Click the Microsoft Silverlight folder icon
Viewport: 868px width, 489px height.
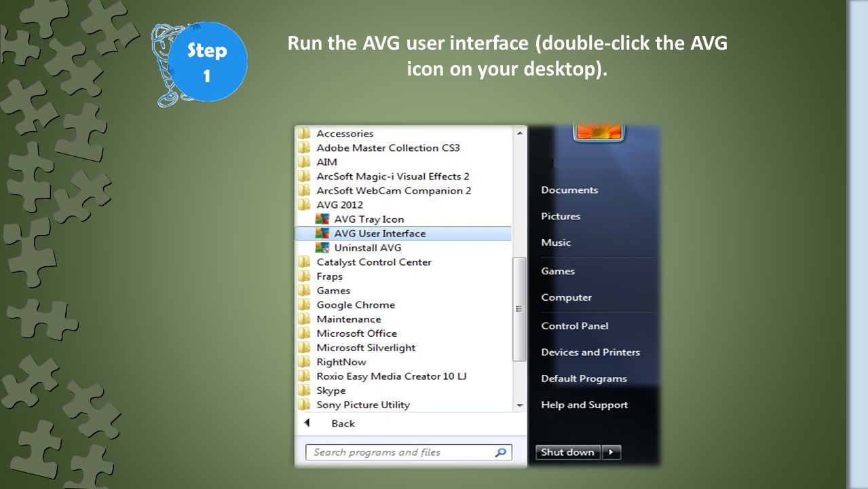[x=304, y=348]
